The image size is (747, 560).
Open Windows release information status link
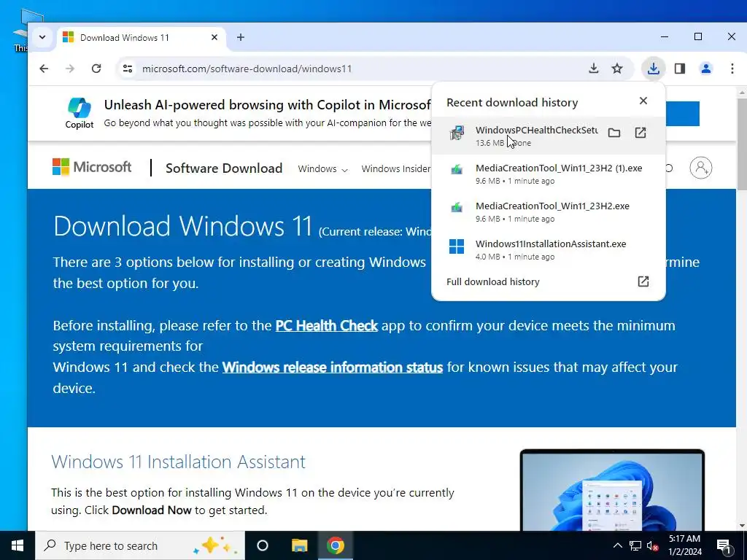coord(333,367)
